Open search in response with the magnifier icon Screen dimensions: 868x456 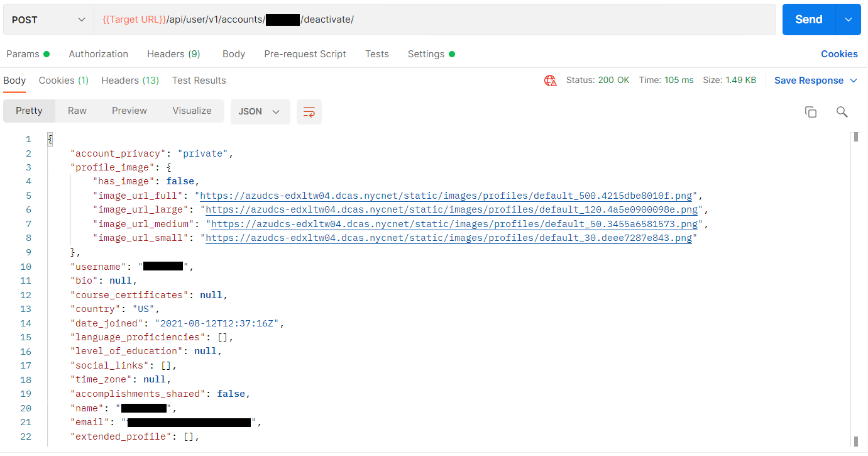[842, 112]
